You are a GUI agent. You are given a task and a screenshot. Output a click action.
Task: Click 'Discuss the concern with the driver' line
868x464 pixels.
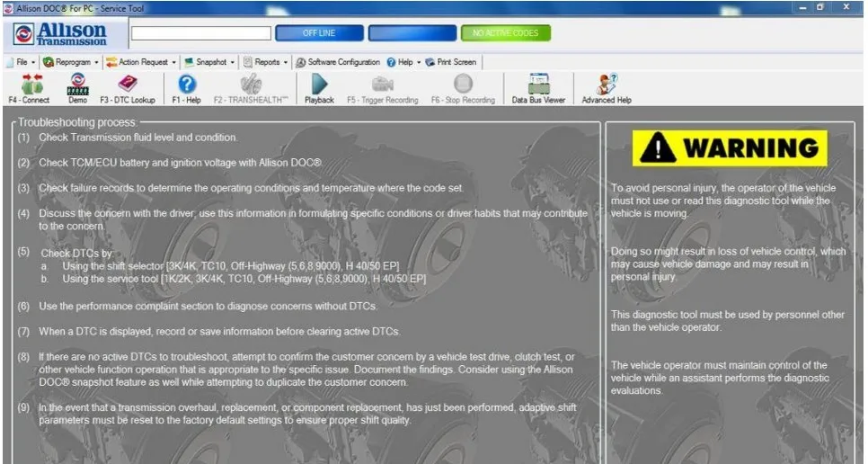(313, 219)
